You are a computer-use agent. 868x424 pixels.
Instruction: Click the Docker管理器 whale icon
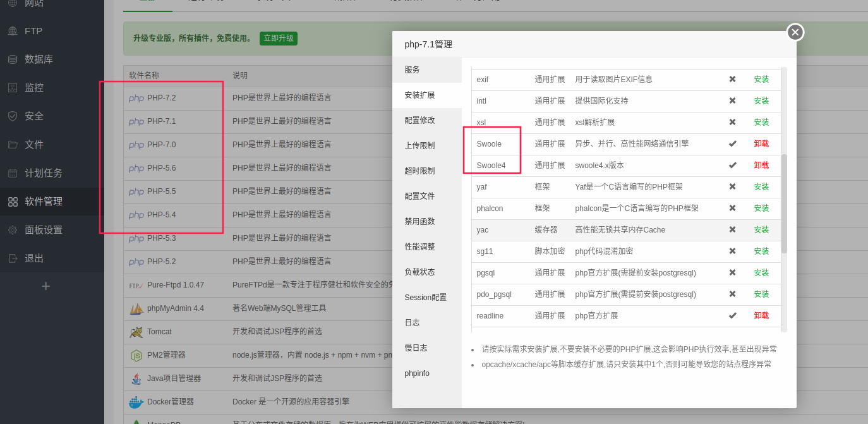pos(136,402)
